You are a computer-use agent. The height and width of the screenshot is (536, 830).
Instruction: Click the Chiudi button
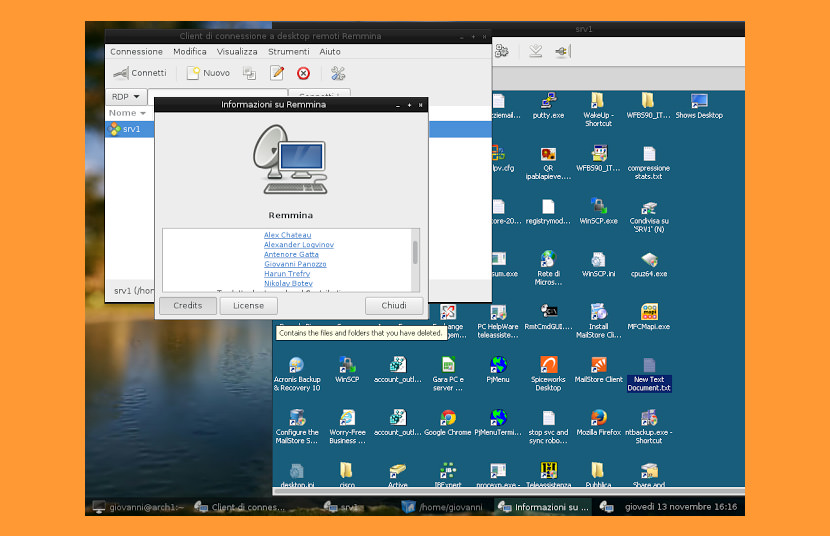coord(394,306)
